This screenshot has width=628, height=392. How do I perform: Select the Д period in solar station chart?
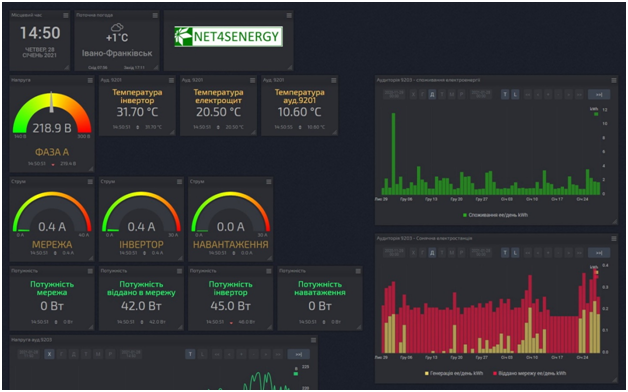[x=432, y=253]
